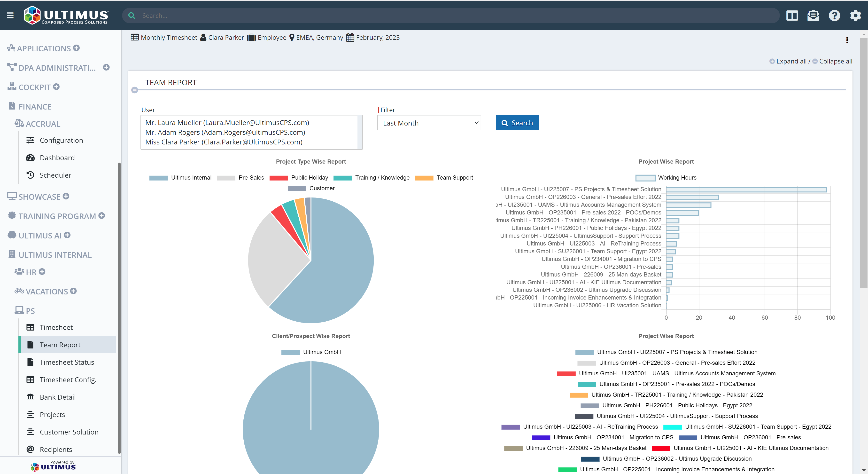Open the Projects menu item
Image resolution: width=868 pixels, height=474 pixels.
(x=67, y=415)
